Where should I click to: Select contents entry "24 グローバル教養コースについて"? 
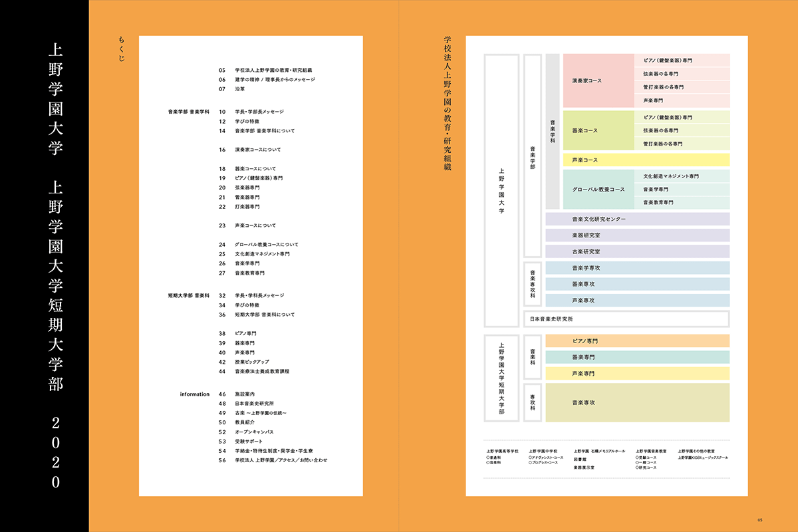(x=259, y=245)
